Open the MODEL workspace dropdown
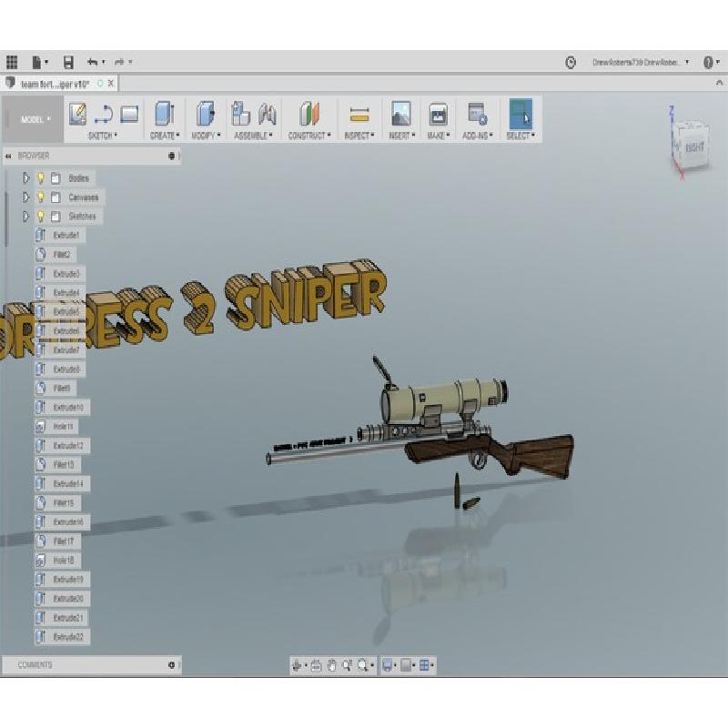The width and height of the screenshot is (728, 728). point(35,119)
